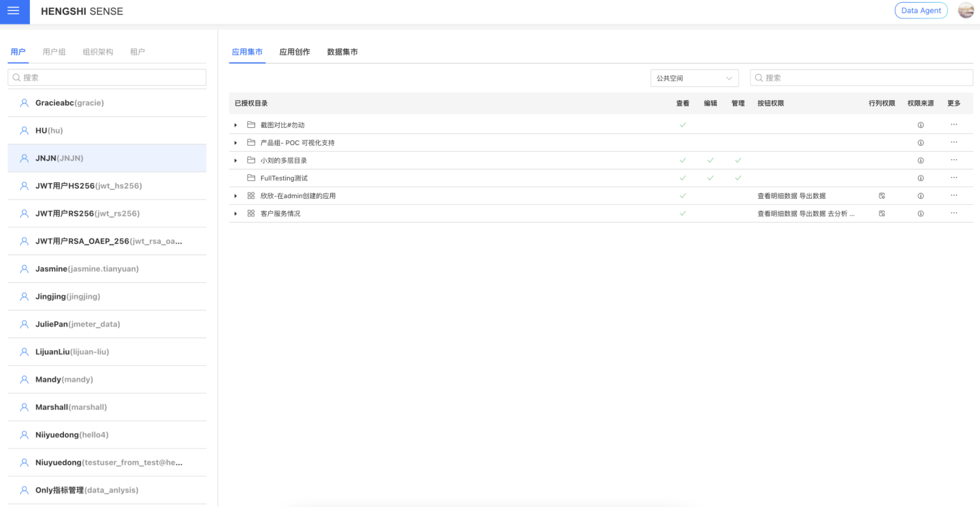Open the hamburger main menu
980x507 pixels.
point(14,12)
